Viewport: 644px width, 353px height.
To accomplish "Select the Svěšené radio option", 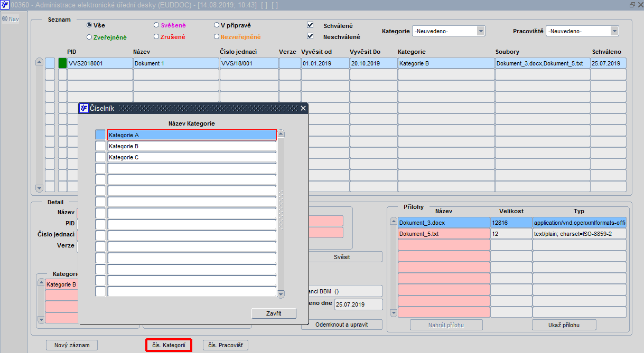I will click(156, 25).
